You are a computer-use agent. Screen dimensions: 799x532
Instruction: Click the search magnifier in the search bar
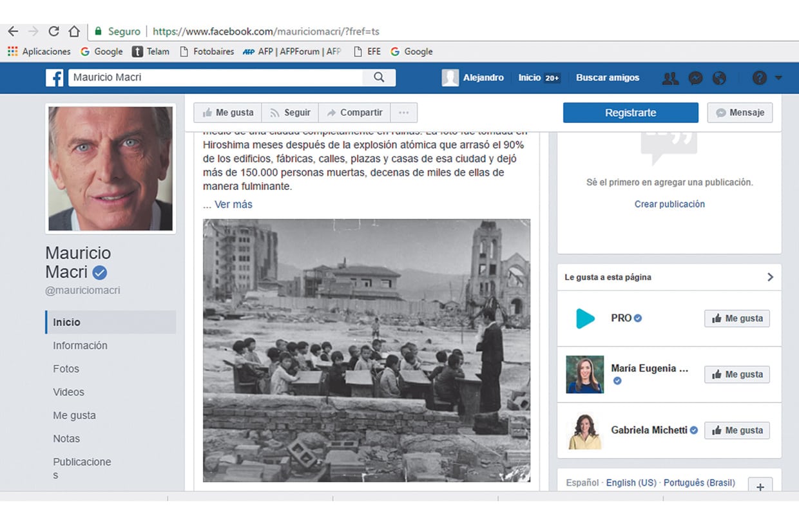379,77
